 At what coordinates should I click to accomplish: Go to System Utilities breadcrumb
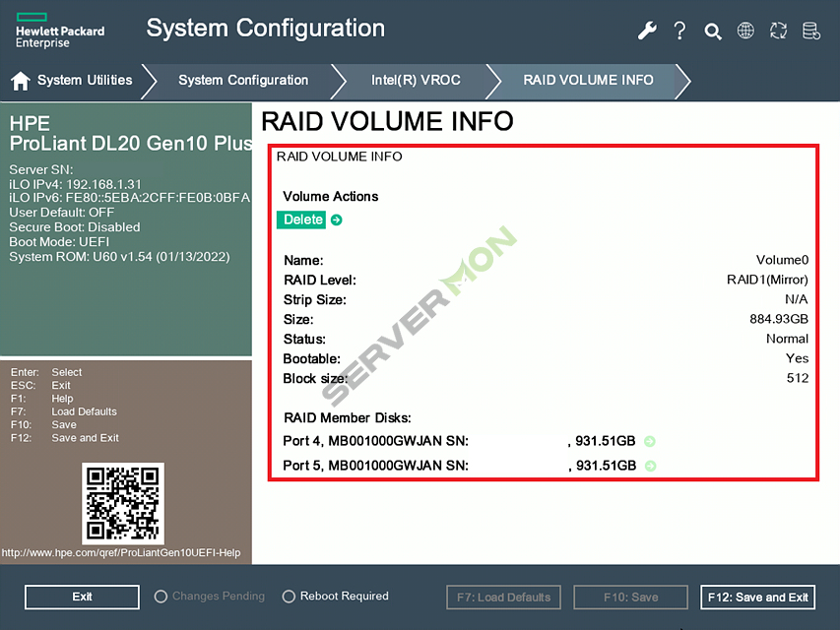click(85, 81)
